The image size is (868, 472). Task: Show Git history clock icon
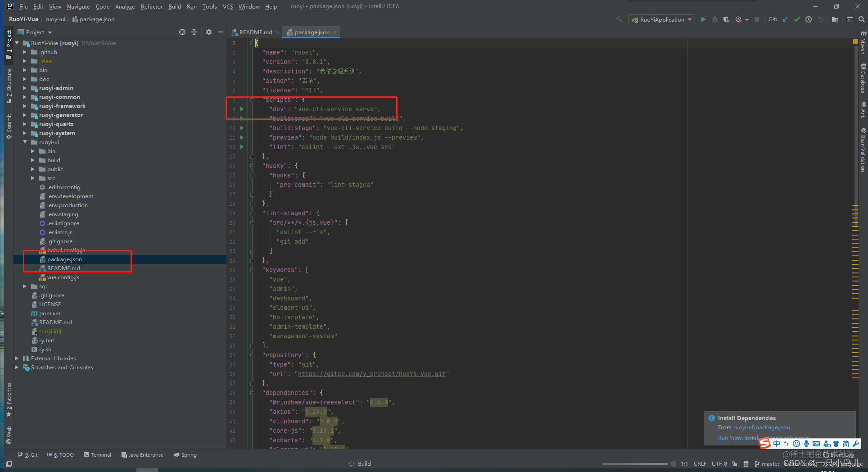(809, 19)
